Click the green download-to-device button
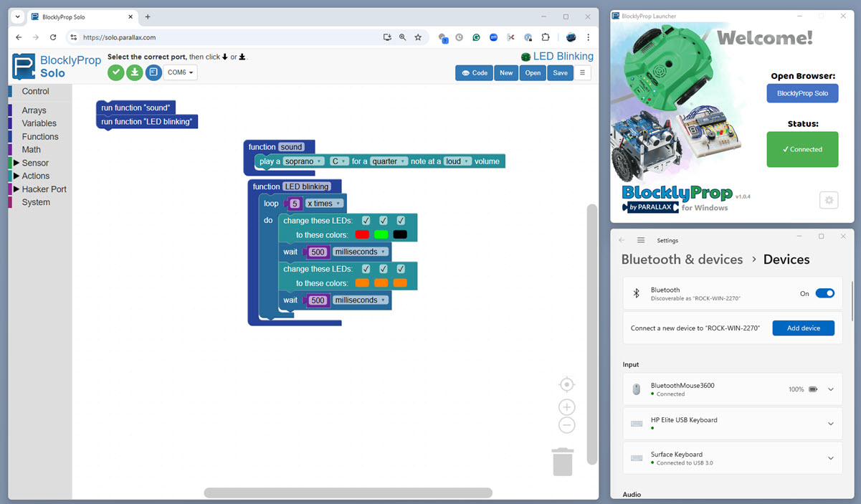 (x=134, y=72)
